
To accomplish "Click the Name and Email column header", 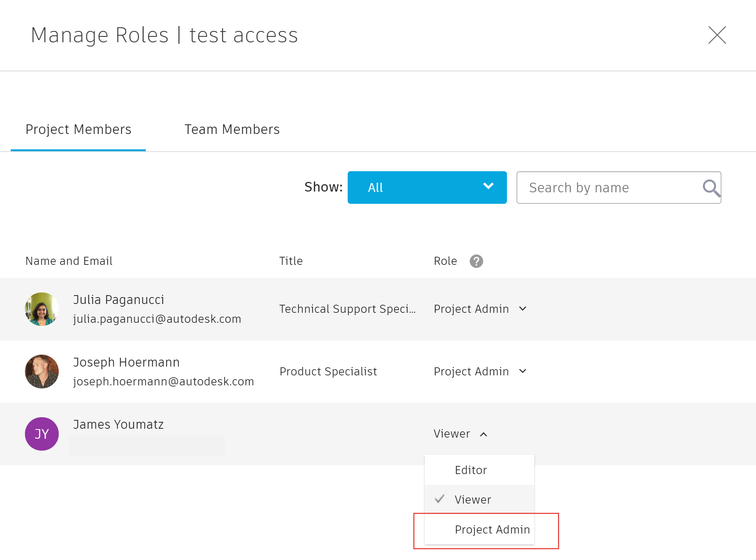I will [x=69, y=261].
